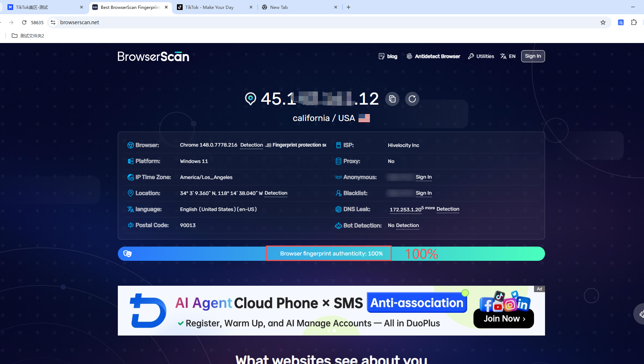Click the floating widget at the right edge

640,314
